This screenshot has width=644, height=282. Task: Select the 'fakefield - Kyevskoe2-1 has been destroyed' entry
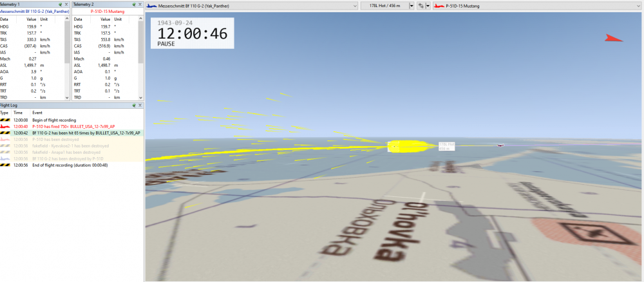pyautogui.click(x=72, y=146)
